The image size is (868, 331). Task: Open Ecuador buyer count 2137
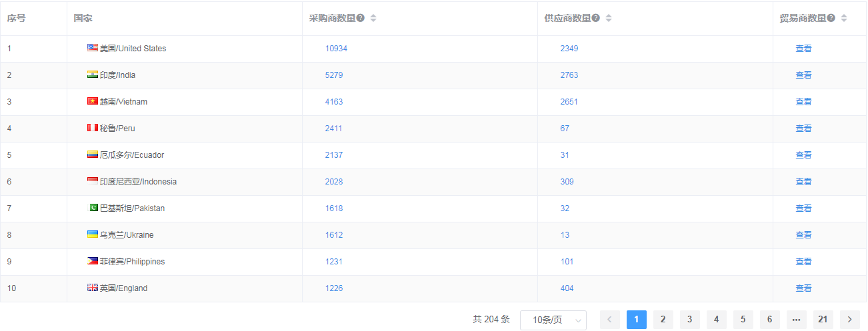(x=334, y=155)
